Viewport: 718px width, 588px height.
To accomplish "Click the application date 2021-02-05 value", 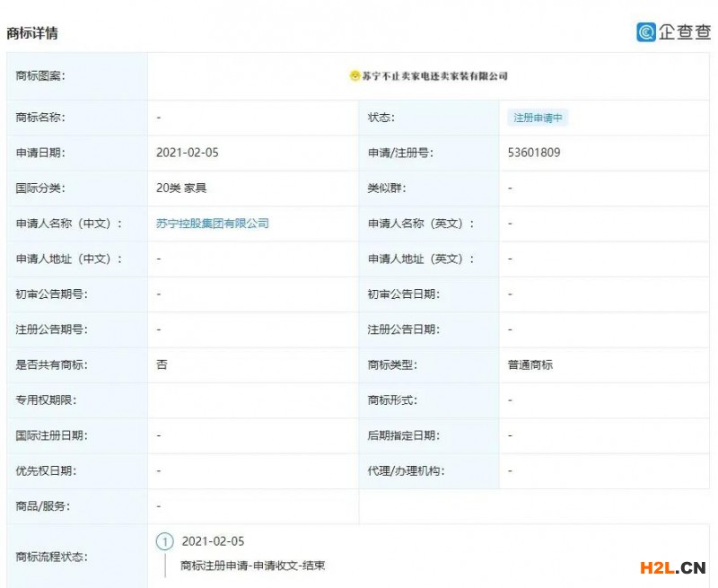I will pyautogui.click(x=187, y=153).
